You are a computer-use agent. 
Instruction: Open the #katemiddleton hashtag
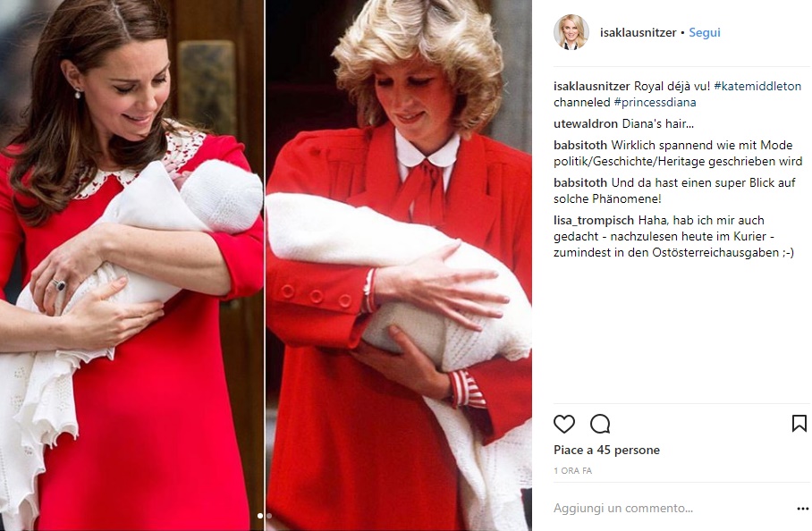click(757, 86)
